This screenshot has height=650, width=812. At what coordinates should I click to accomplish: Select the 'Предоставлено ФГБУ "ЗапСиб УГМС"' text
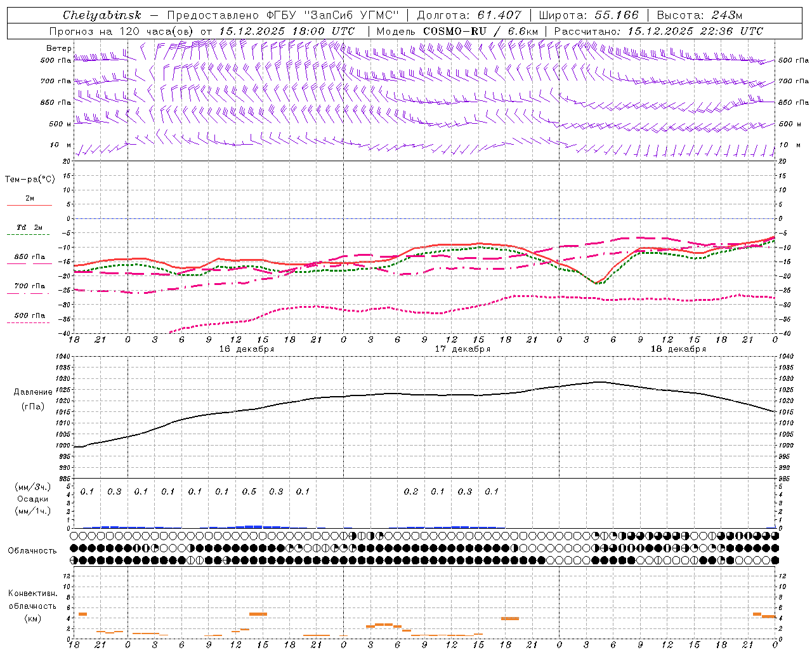pos(282,15)
